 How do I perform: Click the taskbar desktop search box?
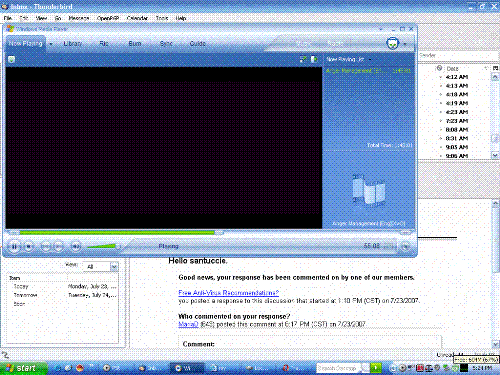pos(338,368)
